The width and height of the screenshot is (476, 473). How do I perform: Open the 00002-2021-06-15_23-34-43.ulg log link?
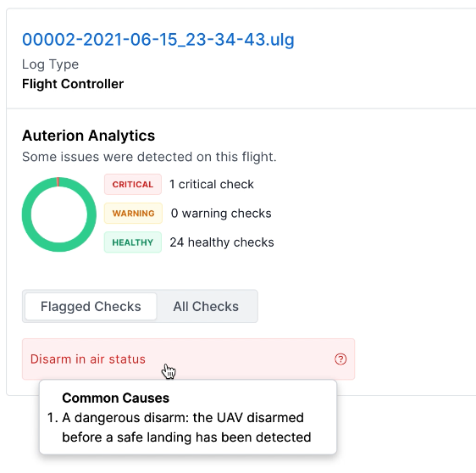coord(158,40)
